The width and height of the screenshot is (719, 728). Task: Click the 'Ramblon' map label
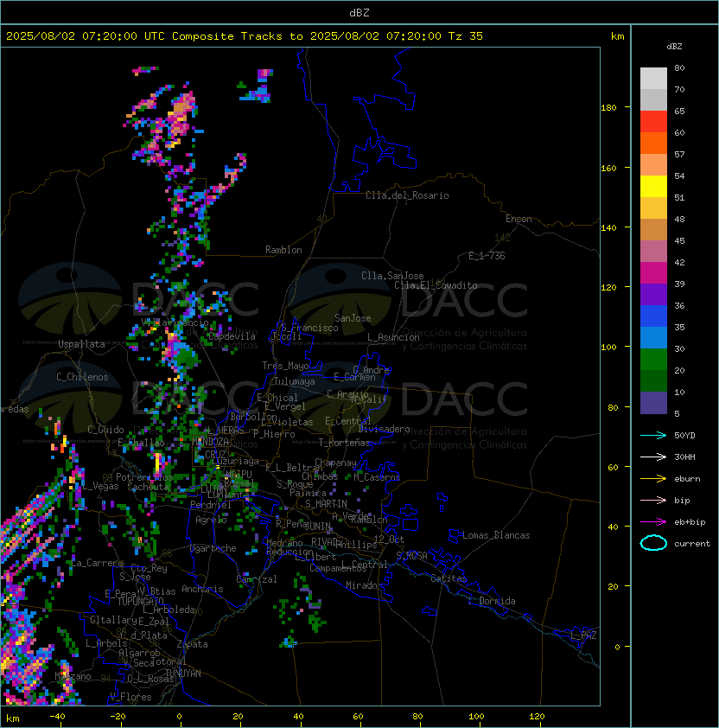click(283, 250)
